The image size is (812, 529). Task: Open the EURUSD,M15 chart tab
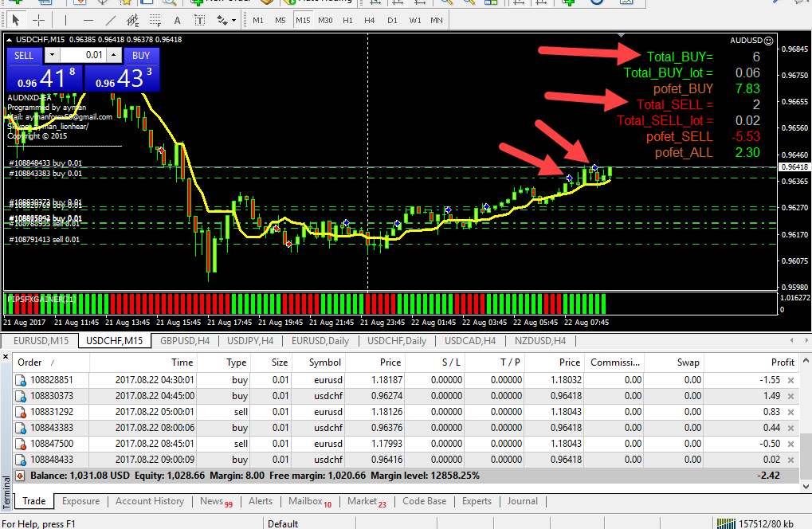[41, 341]
